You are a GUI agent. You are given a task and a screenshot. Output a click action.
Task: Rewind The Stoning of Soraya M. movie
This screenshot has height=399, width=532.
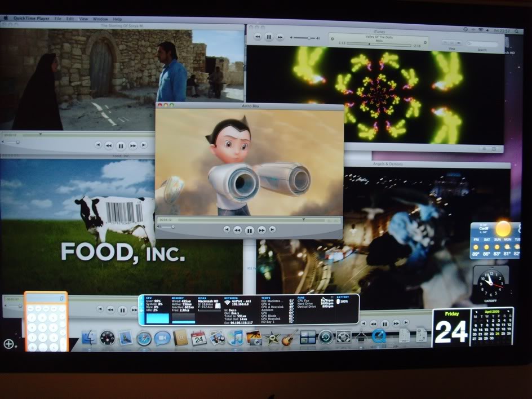tap(109, 146)
